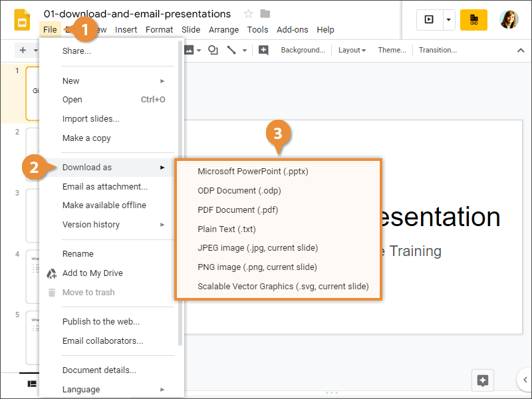532x399 pixels.
Task: Click the add comment toolbar icon
Action: 263,50
